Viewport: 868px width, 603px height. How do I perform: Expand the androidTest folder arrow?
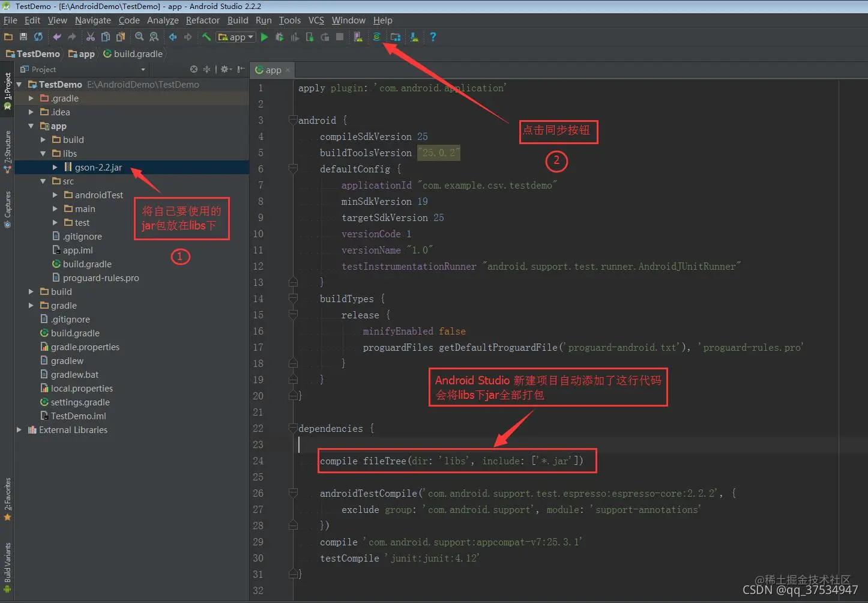click(55, 195)
